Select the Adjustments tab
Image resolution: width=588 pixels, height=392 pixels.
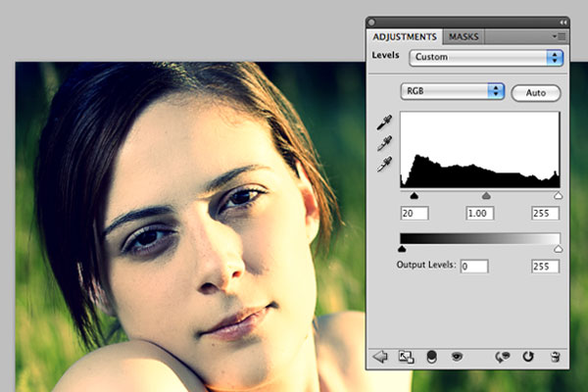(x=405, y=37)
